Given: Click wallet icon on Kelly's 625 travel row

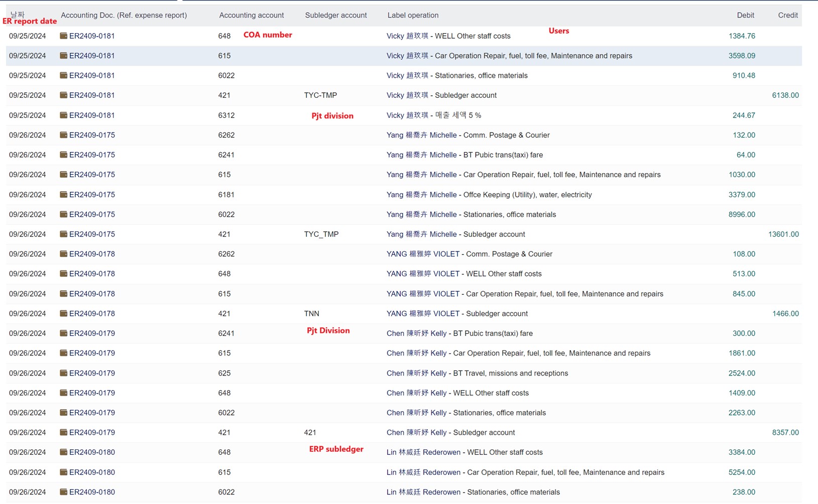Looking at the screenshot, I should pos(63,373).
